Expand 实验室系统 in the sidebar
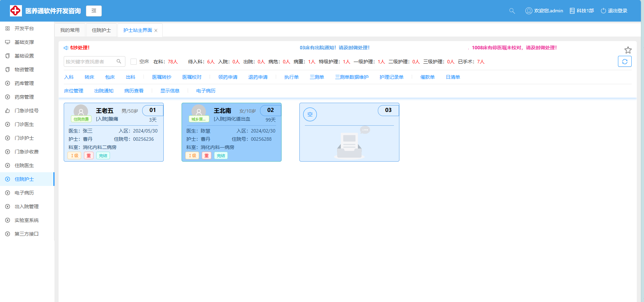The height and width of the screenshot is (302, 644). (26, 220)
